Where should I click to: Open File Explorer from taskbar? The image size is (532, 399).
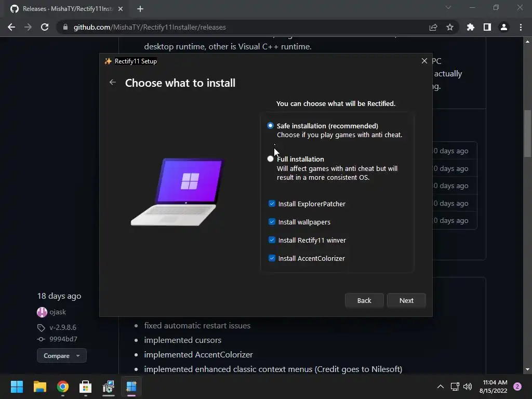[x=39, y=387]
